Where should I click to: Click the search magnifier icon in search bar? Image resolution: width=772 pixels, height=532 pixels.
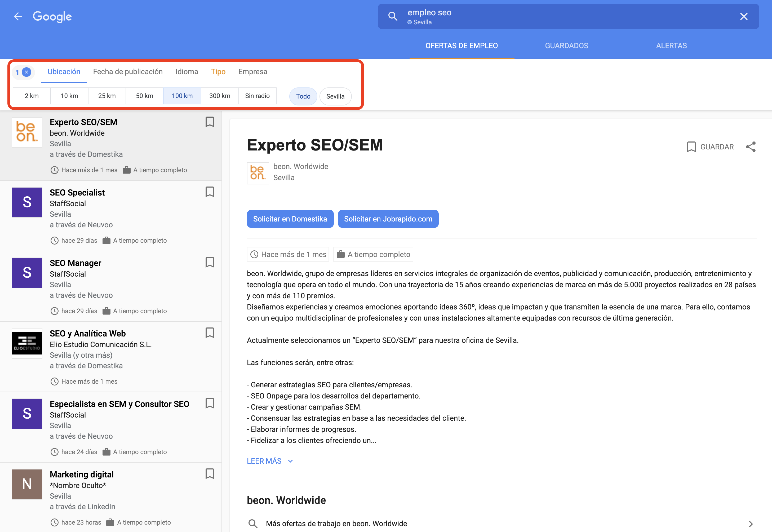pos(393,16)
